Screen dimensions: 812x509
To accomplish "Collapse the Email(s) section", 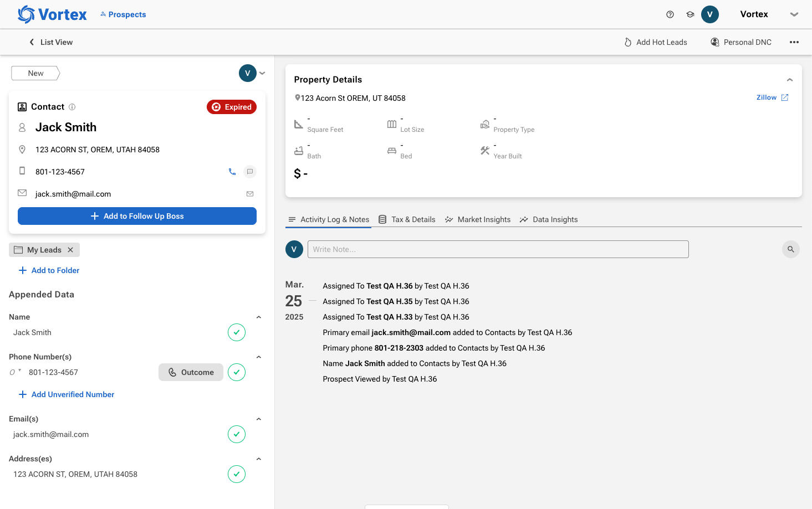I will pyautogui.click(x=258, y=419).
